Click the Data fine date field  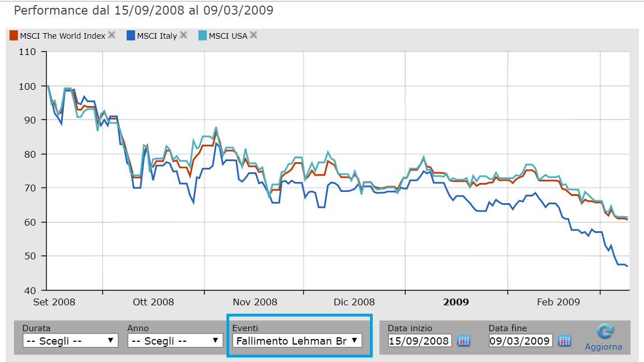click(x=520, y=341)
